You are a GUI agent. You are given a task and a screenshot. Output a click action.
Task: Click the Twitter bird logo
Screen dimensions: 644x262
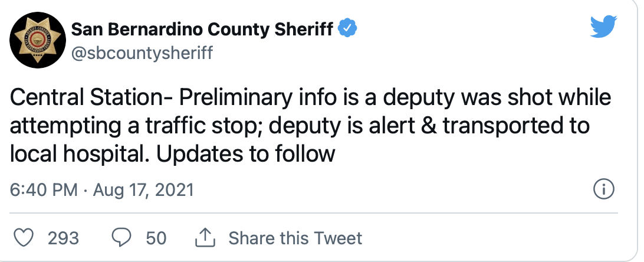603,27
